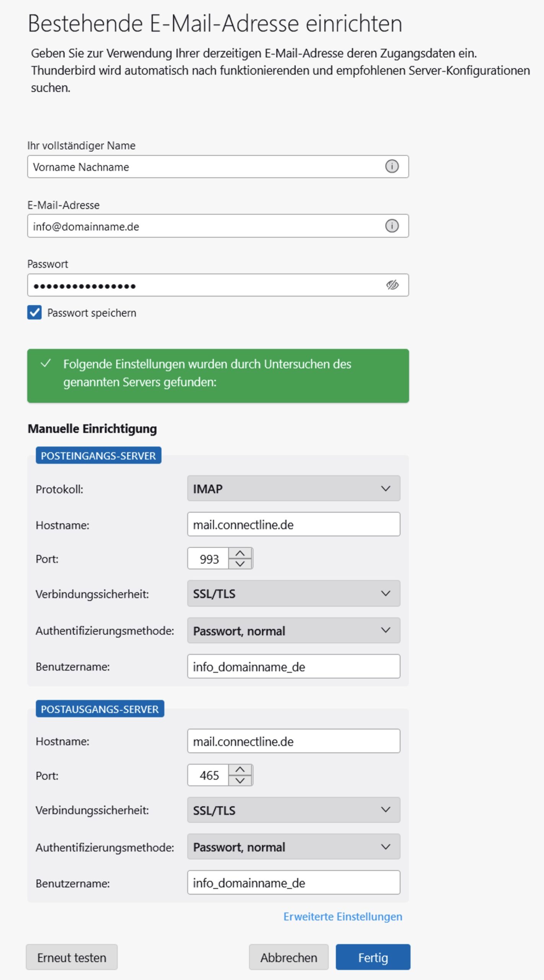Click the info icon in the E-Mail-Adresse field
Viewport: 544px width, 980px height.
[392, 226]
